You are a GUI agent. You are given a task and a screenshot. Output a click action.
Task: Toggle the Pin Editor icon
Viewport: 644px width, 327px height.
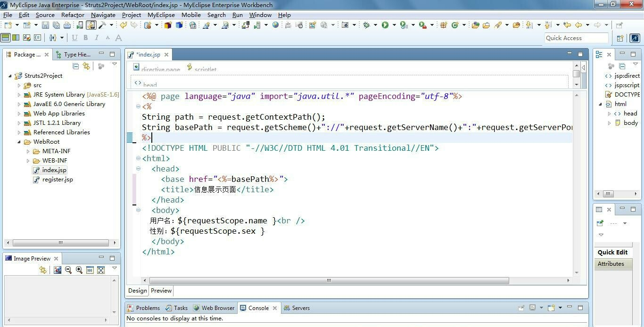click(x=619, y=25)
